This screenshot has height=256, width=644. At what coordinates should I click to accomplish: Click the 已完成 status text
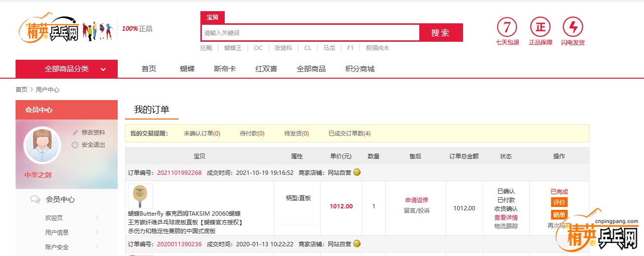(559, 192)
